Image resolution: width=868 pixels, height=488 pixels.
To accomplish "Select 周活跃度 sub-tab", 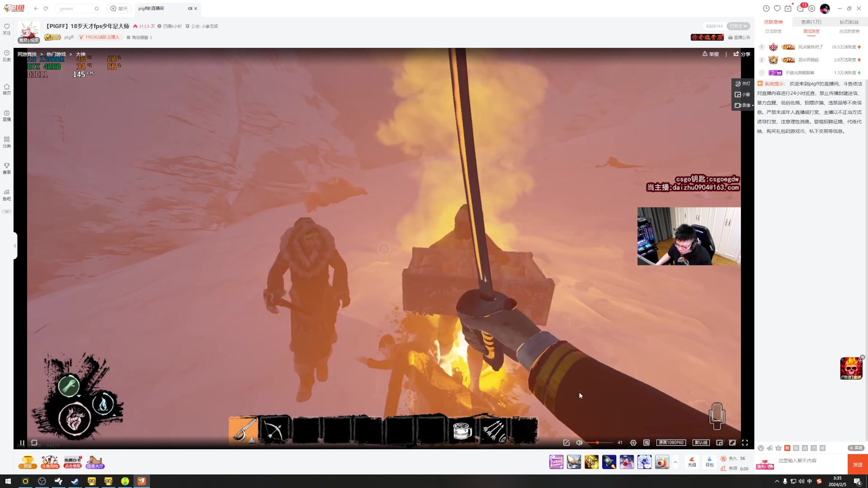I will [x=811, y=32].
